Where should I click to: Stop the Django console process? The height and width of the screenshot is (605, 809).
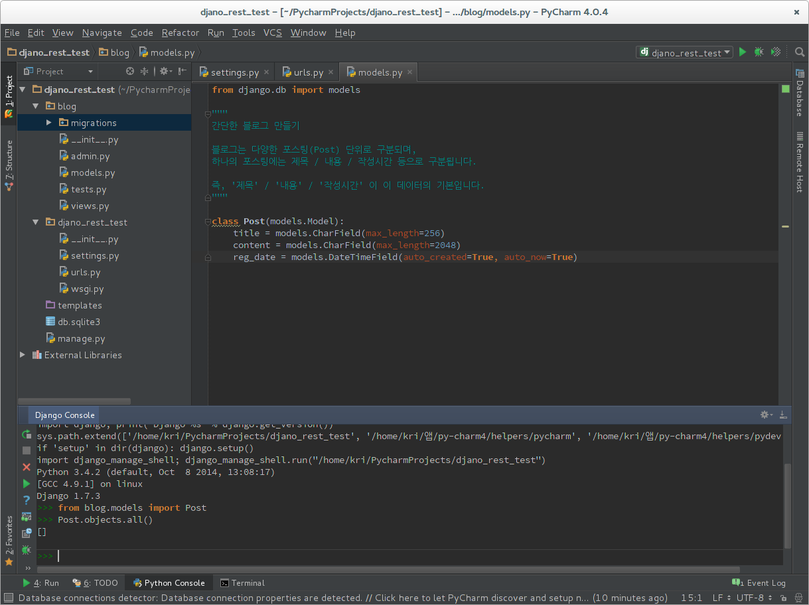[26, 451]
